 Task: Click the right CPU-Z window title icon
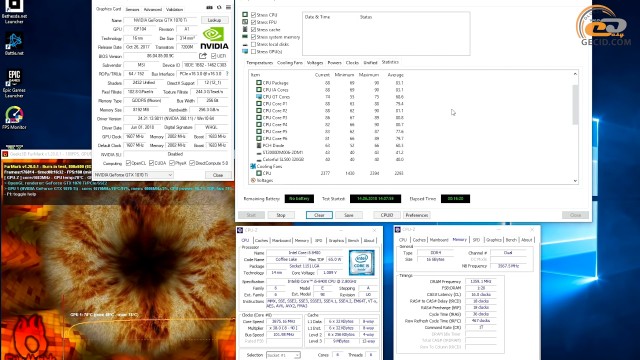click(x=398, y=230)
